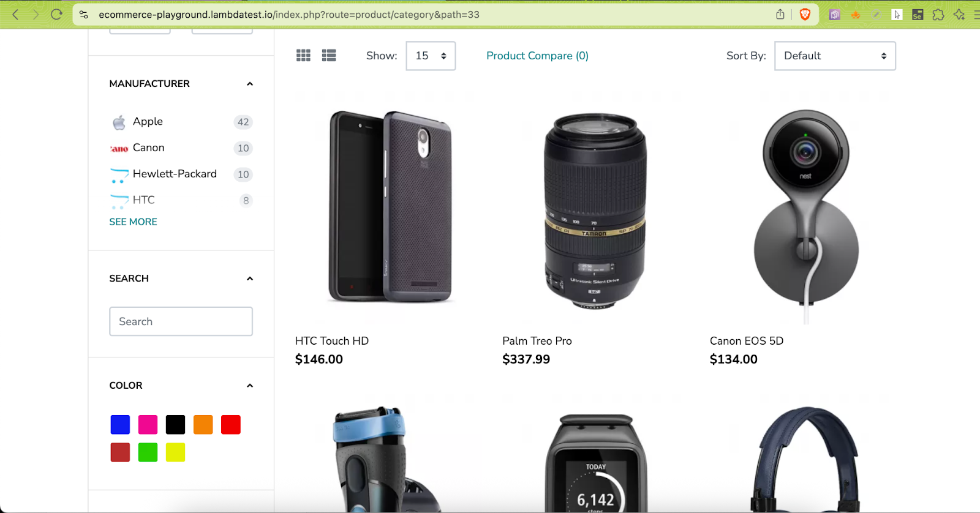The image size is (980, 513).
Task: Click the purple extension icon
Action: pyautogui.click(x=834, y=15)
